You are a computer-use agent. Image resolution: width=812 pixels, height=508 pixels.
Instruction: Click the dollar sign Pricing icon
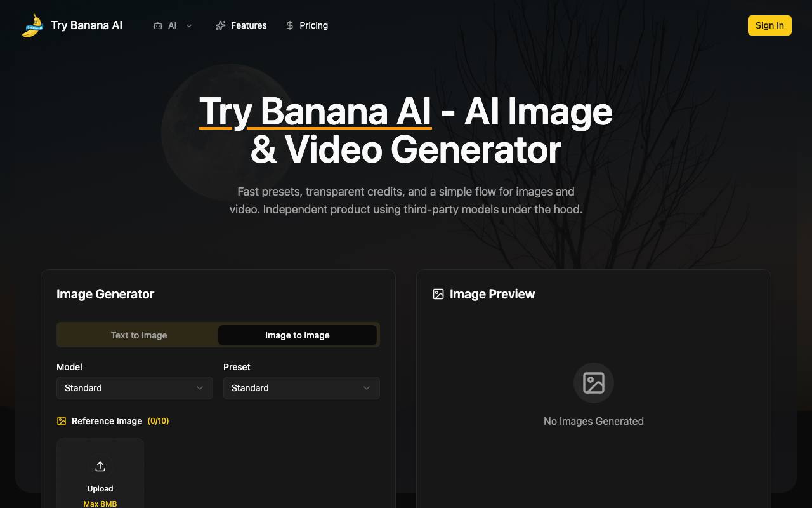click(x=290, y=25)
